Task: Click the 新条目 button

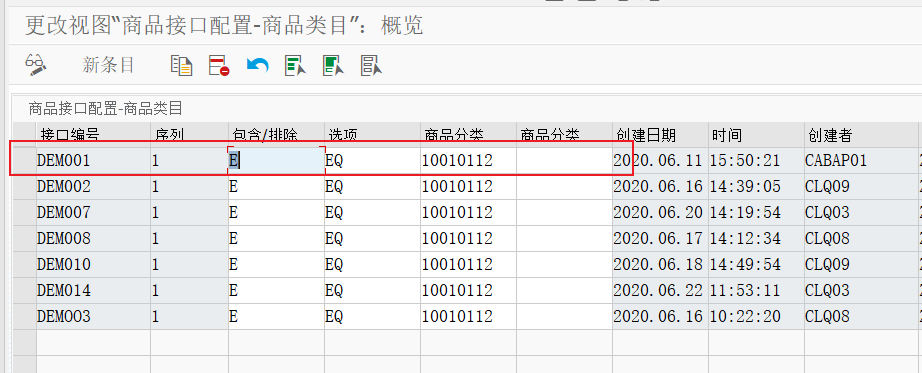Action: point(109,65)
